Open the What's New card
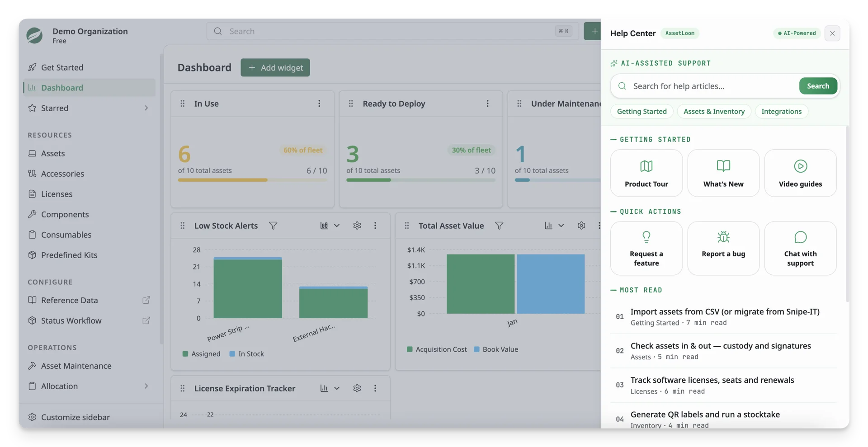This screenshot has height=447, width=868. 723,173
